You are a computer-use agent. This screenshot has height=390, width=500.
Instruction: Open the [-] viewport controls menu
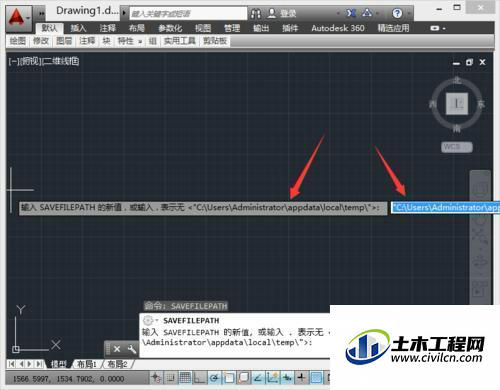[x=13, y=61]
